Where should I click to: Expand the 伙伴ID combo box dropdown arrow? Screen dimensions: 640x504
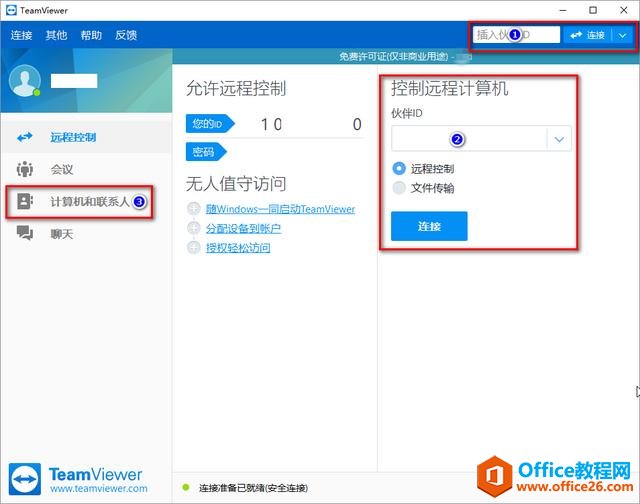point(559,139)
